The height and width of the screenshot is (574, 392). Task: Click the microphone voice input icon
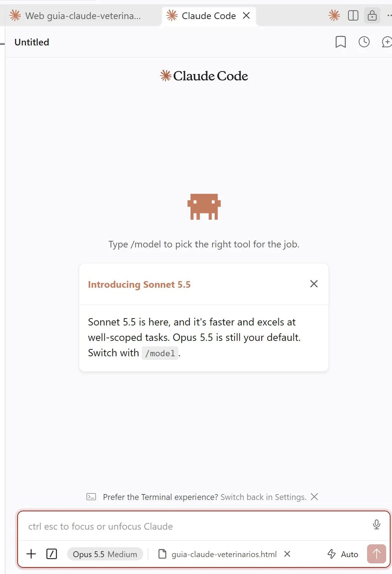376,525
